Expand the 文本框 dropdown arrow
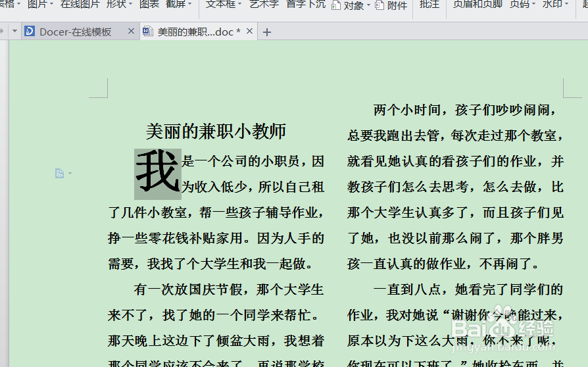 pyautogui.click(x=239, y=4)
